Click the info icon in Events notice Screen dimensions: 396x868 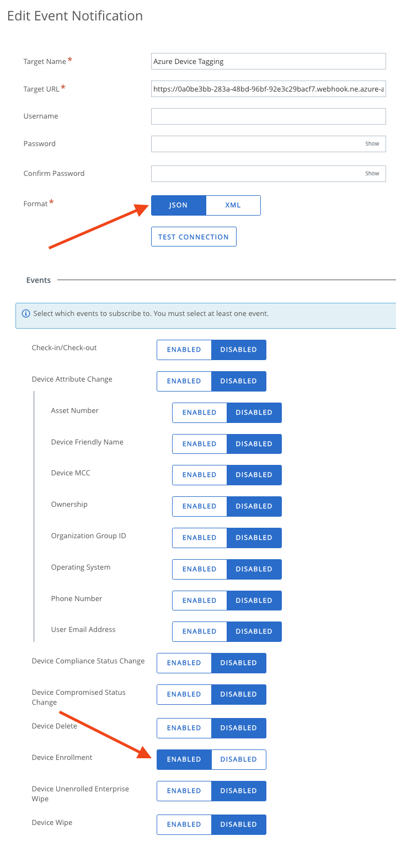click(25, 314)
